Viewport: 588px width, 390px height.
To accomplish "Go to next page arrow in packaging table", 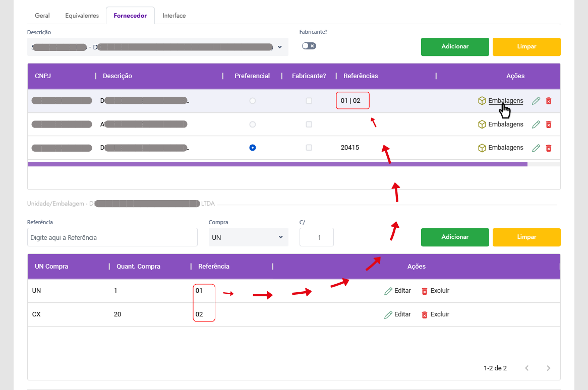I will click(x=548, y=368).
